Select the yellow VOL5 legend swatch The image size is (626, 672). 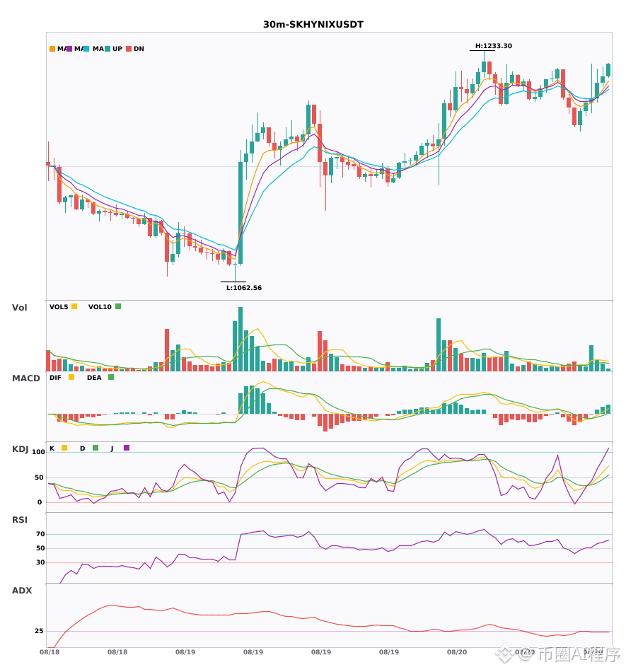point(74,306)
